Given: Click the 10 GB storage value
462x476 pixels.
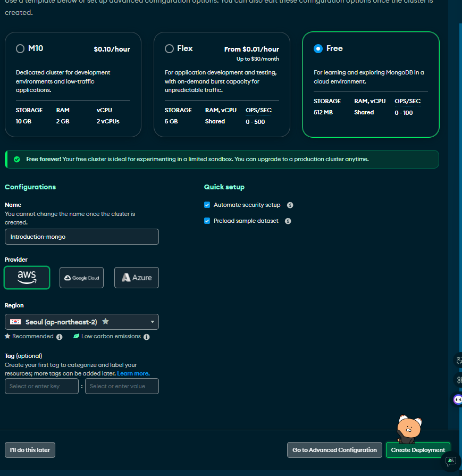Looking at the screenshot, I should (24, 121).
